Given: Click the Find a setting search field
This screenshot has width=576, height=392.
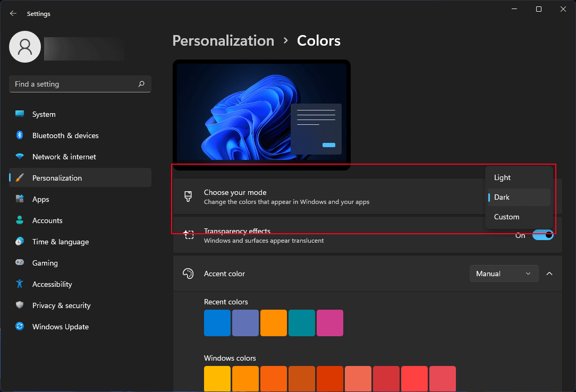Looking at the screenshot, I should point(80,83).
